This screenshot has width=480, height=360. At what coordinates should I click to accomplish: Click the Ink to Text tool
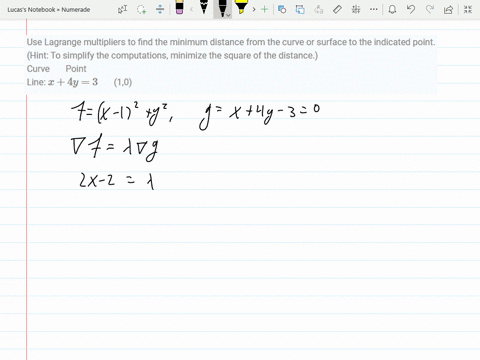pyautogui.click(x=319, y=9)
